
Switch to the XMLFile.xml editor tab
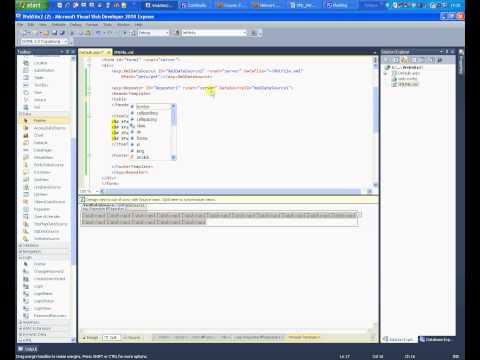[124, 52]
